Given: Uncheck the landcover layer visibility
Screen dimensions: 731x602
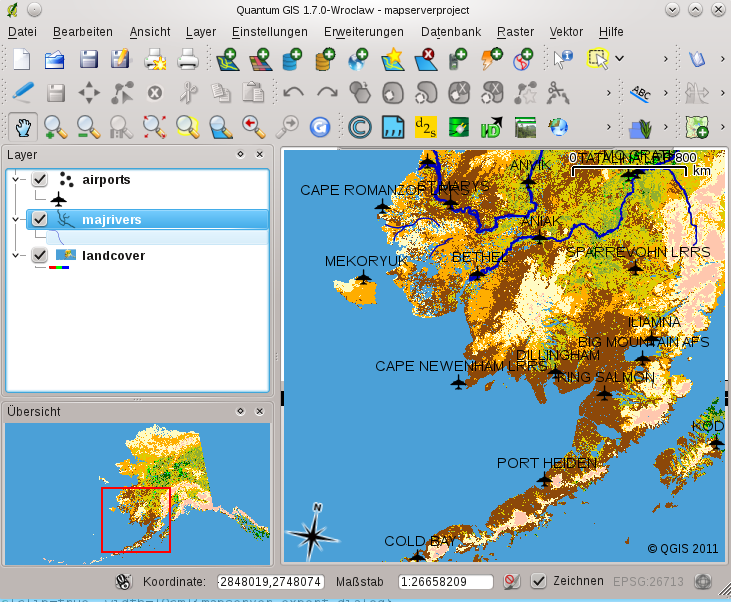Looking at the screenshot, I should pyautogui.click(x=40, y=255).
